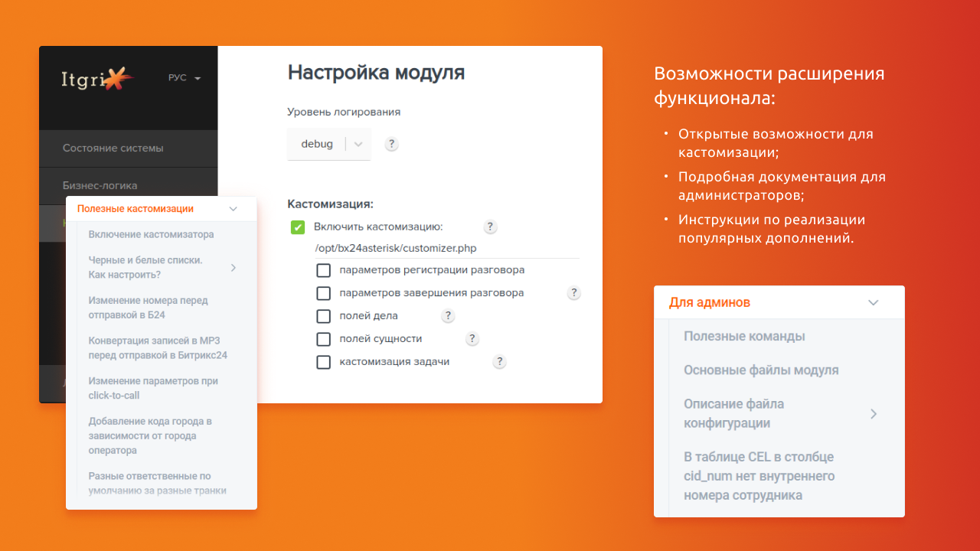This screenshot has width=980, height=551.
Task: Open help for the debug logging level
Action: 391,144
